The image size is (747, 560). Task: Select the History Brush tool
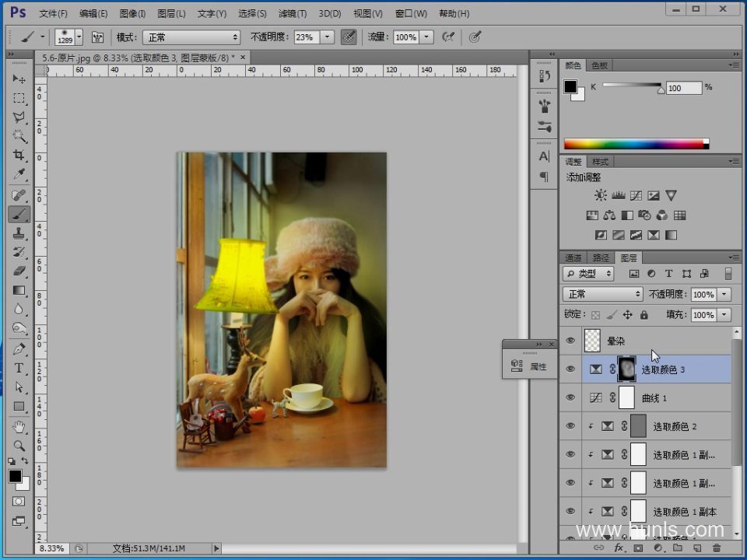click(x=19, y=252)
